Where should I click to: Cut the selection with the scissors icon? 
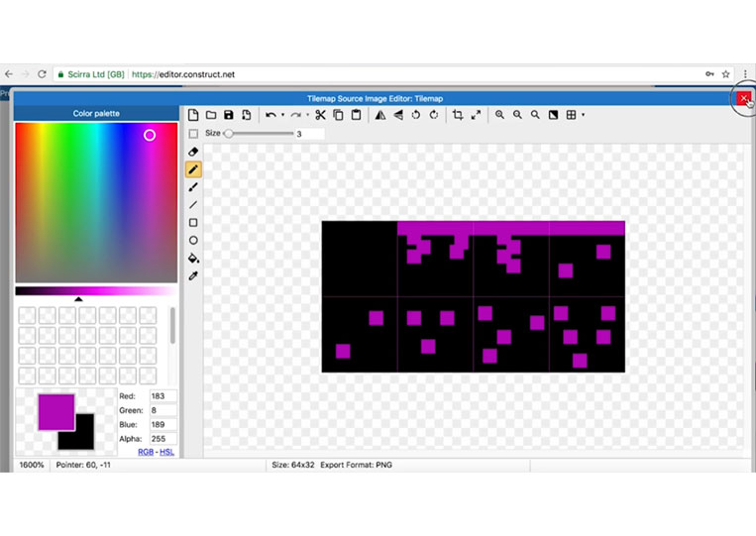coord(321,115)
